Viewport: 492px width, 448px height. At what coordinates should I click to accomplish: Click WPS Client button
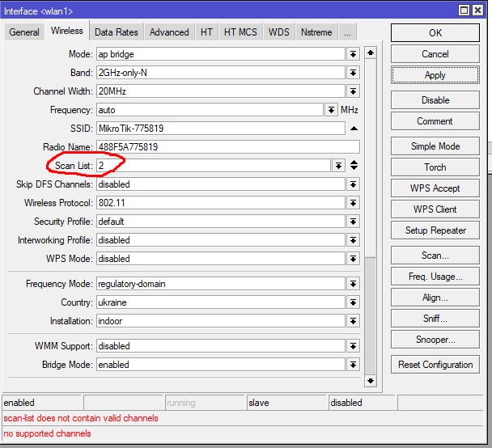click(435, 209)
